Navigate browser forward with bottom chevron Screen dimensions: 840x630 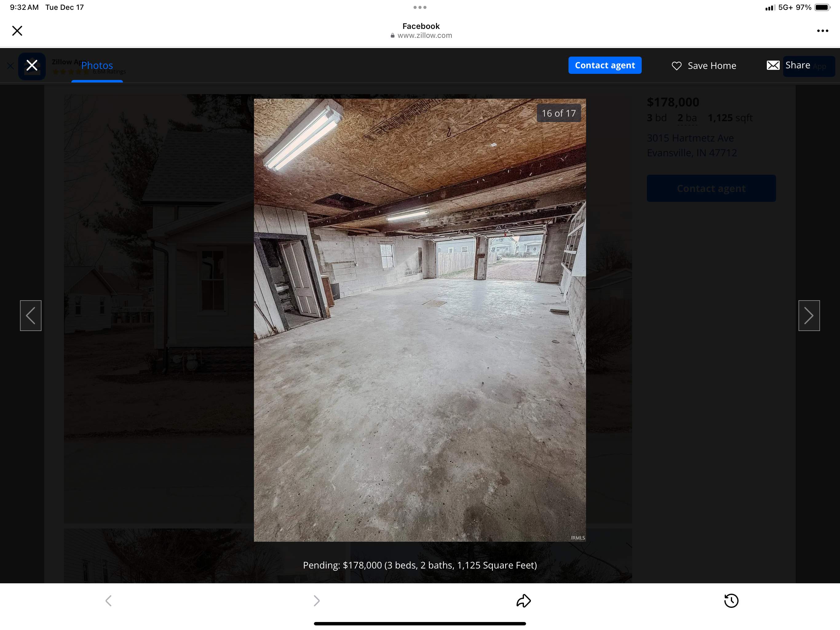click(x=316, y=600)
